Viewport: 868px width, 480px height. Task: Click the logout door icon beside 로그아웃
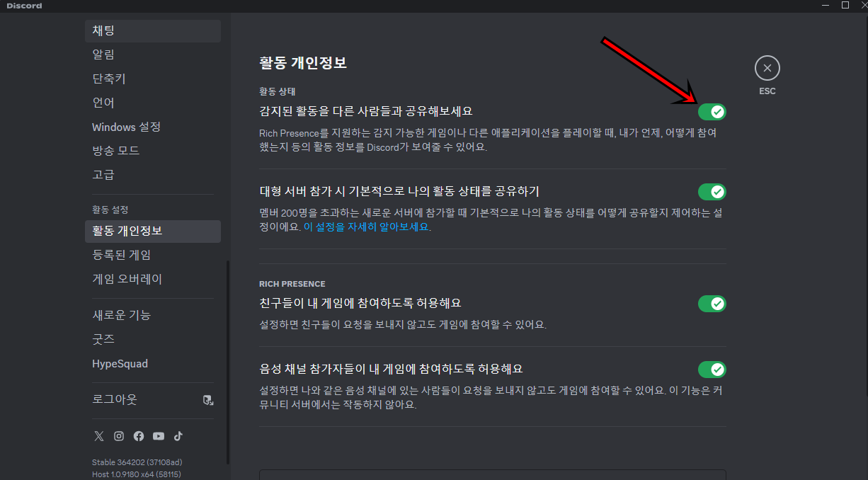tap(208, 400)
